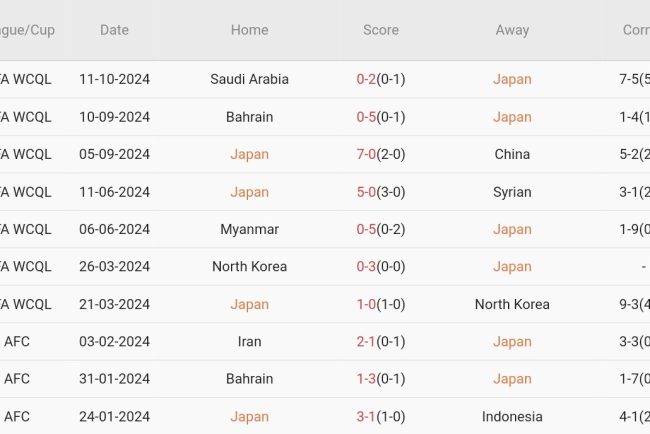
Task: Click the Home column header
Action: click(249, 30)
